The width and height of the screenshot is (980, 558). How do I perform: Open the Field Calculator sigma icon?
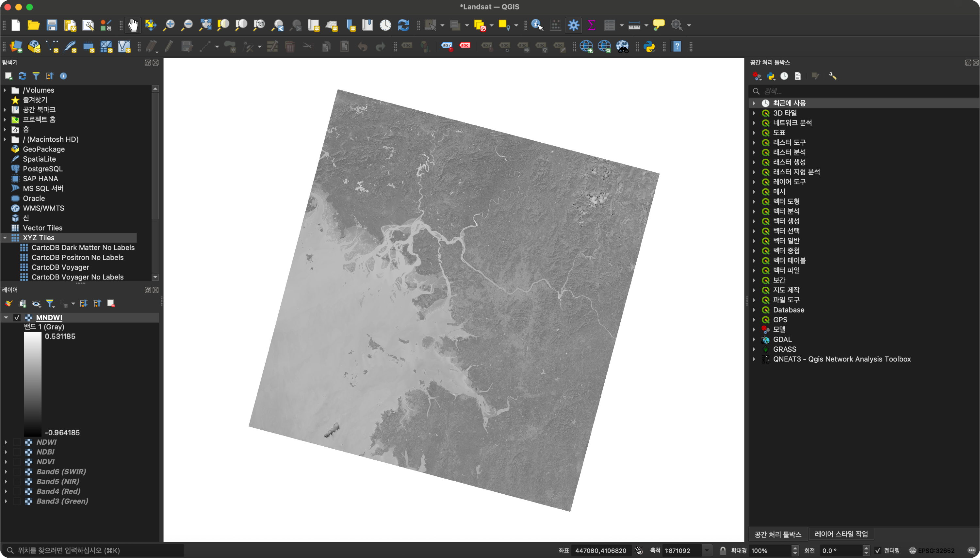pyautogui.click(x=591, y=25)
